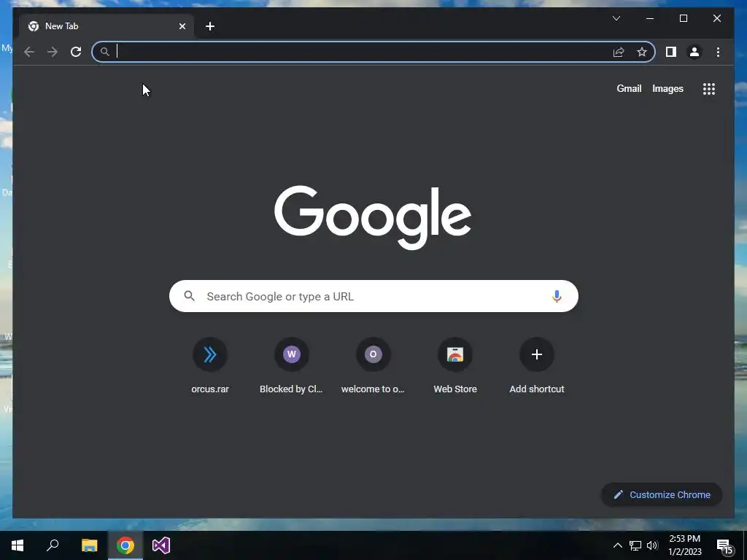The image size is (747, 560).
Task: Open the orcus.rar shortcut
Action: click(210, 366)
